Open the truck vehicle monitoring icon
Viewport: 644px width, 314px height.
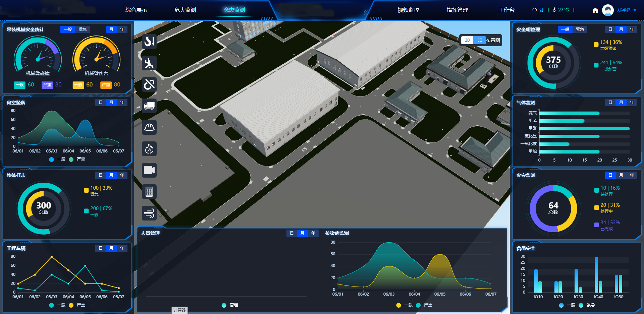(149, 106)
